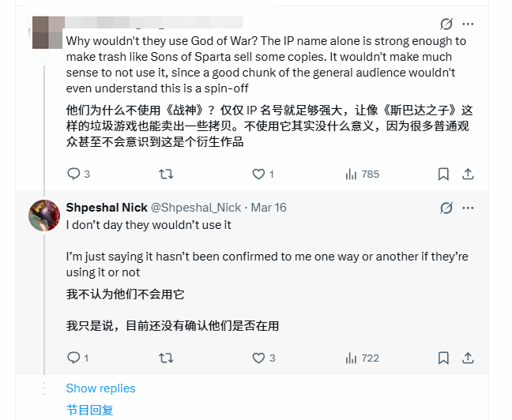Open more options on first tweet
The image size is (512, 420).
tap(469, 24)
